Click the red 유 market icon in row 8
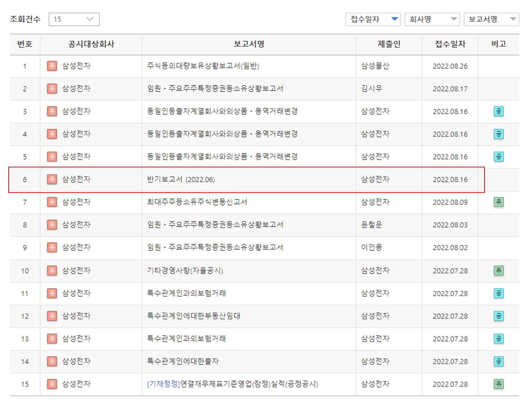 coord(52,225)
